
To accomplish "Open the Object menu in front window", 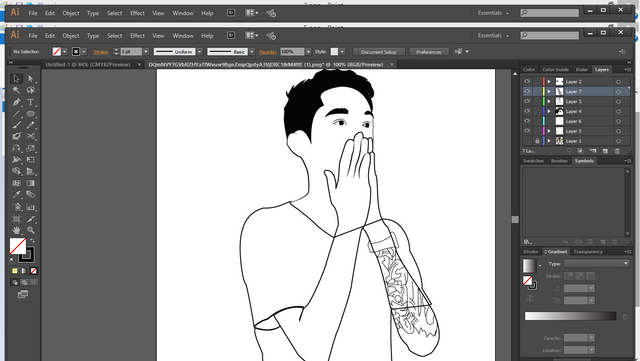I will coord(71,36).
